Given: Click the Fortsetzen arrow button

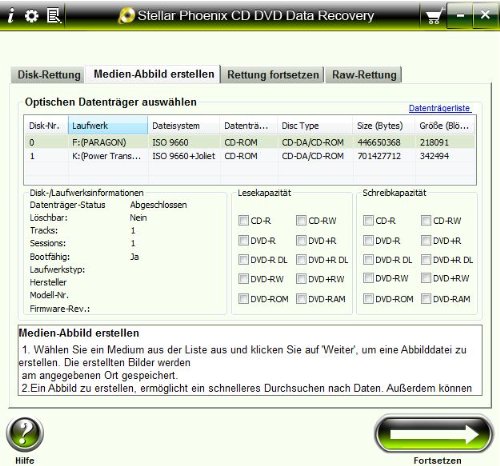Looking at the screenshot, I should pos(433,434).
